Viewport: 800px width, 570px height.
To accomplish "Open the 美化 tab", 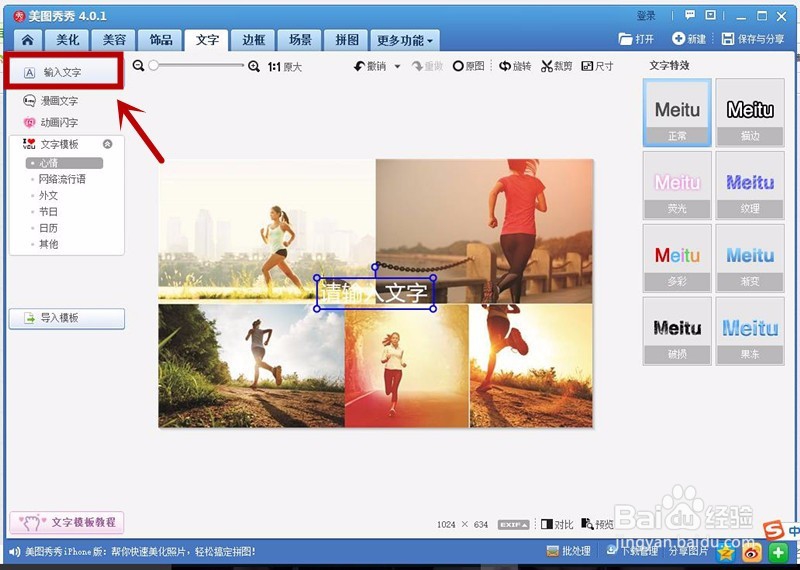I will 67,40.
